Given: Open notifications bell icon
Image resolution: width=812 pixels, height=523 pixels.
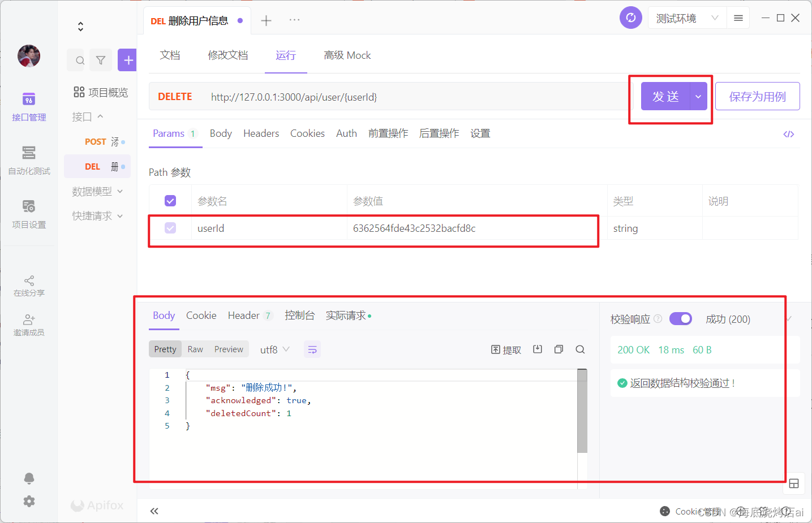Looking at the screenshot, I should coord(29,478).
